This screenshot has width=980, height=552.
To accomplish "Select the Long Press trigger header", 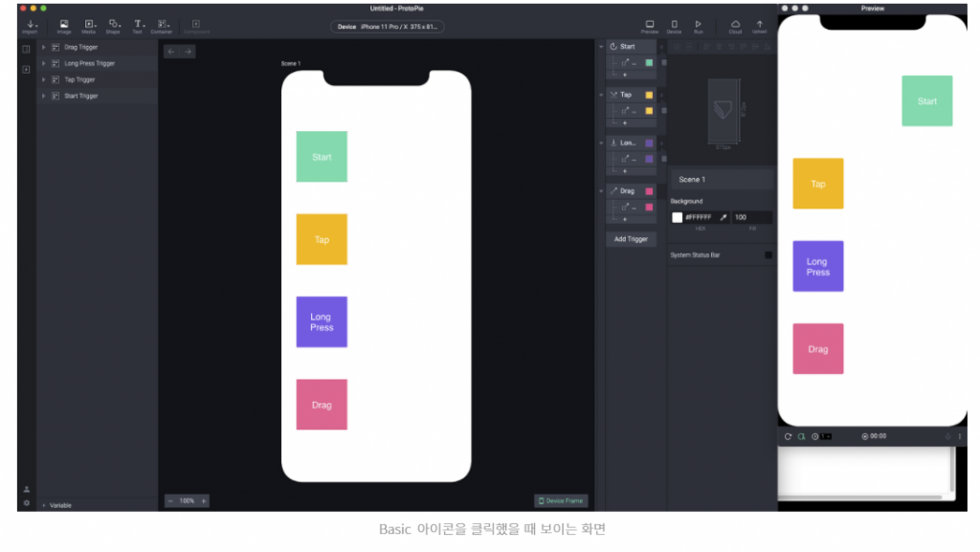I will 632,143.
